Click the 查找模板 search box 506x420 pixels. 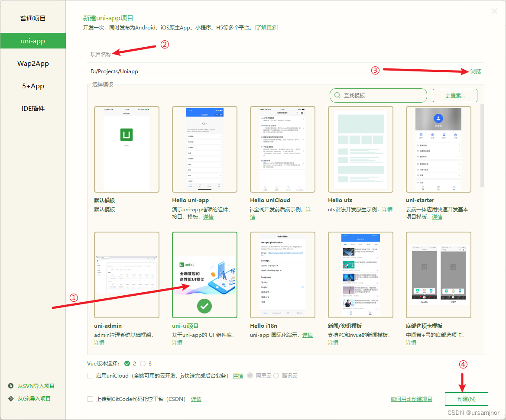point(378,96)
